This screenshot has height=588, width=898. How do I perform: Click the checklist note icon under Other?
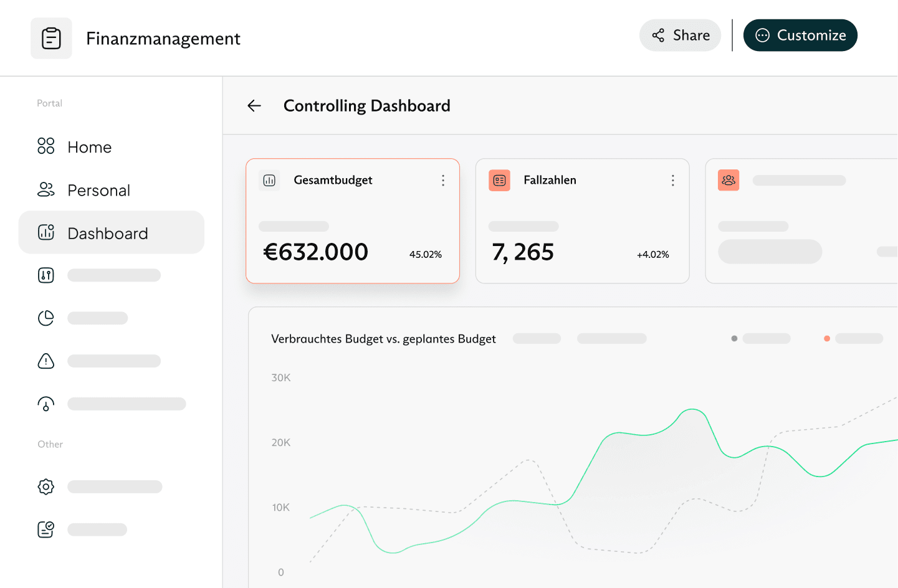point(46,529)
